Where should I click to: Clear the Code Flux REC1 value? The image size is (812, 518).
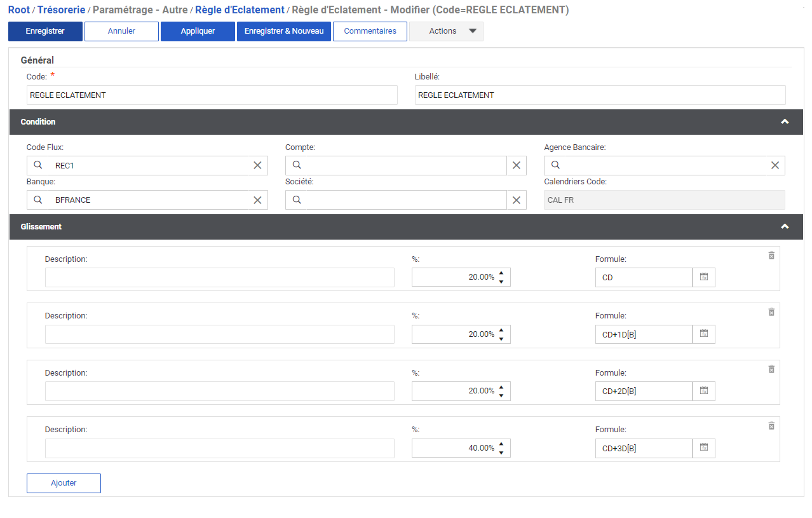[257, 165]
